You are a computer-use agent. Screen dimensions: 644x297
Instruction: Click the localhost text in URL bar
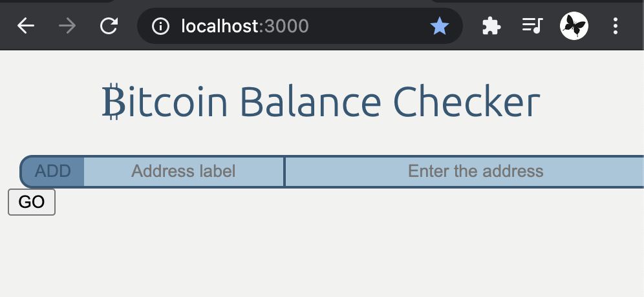220,26
